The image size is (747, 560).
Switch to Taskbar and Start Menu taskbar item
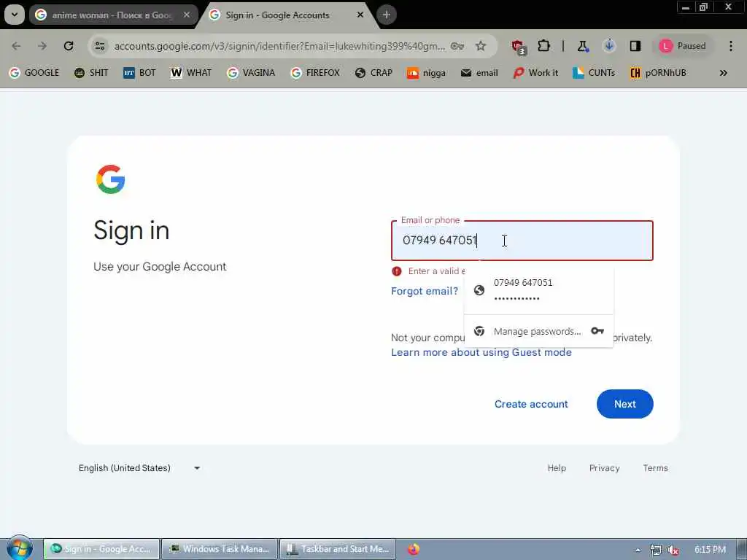click(x=338, y=549)
